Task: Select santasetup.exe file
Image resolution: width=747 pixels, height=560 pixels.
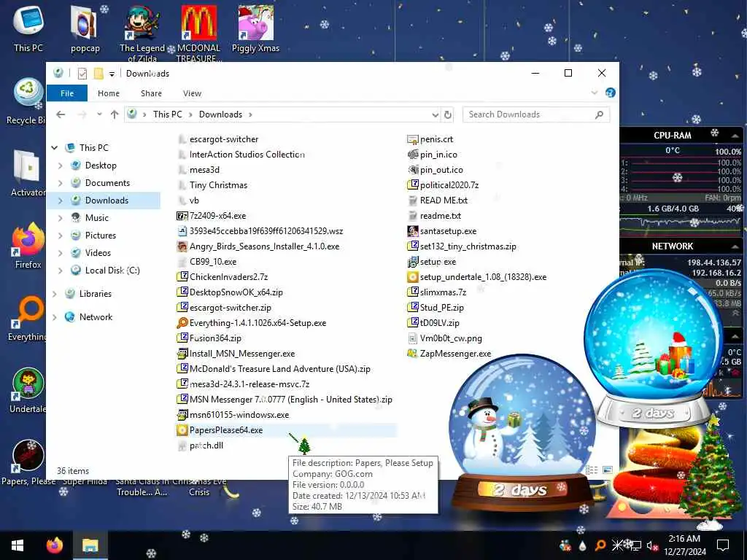Action: [442, 231]
